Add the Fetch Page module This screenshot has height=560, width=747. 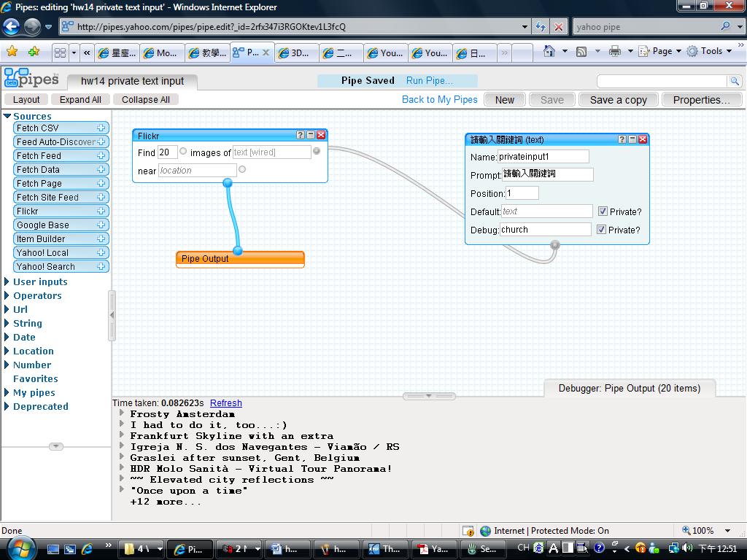pyautogui.click(x=101, y=183)
